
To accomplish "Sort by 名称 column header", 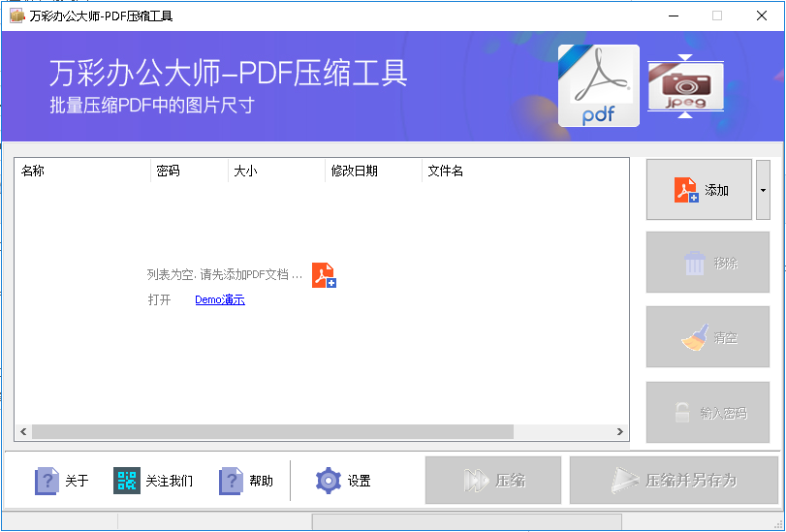I will (x=82, y=172).
